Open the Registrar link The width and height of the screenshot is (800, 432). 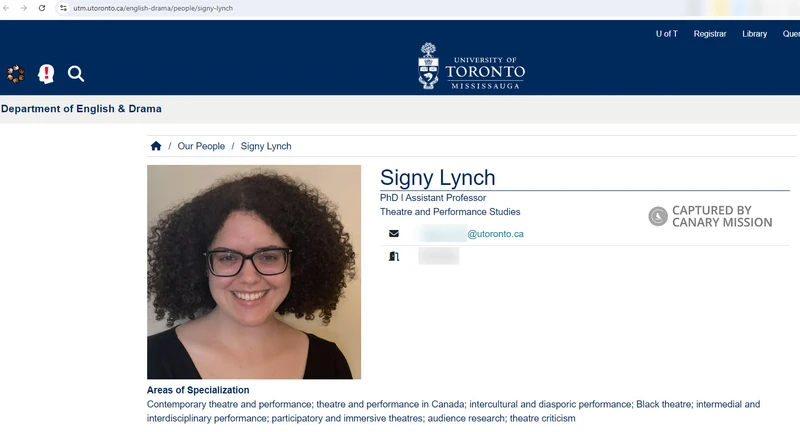pos(710,34)
